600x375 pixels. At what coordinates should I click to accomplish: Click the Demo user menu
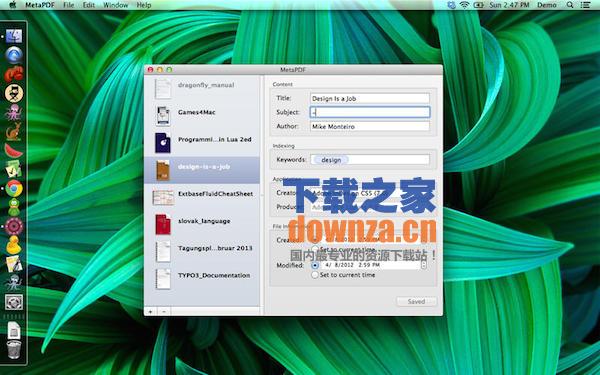point(546,5)
